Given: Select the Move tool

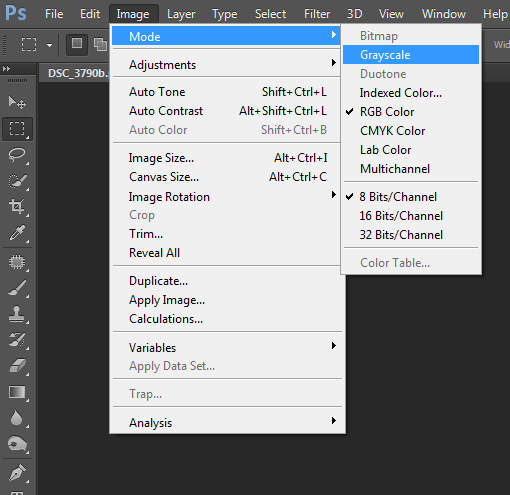Looking at the screenshot, I should pyautogui.click(x=17, y=102).
